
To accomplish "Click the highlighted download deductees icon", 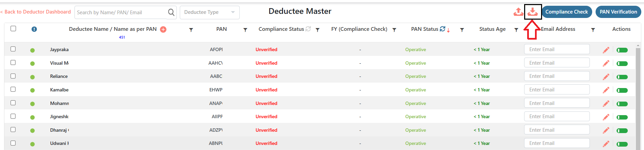I will [x=533, y=12].
